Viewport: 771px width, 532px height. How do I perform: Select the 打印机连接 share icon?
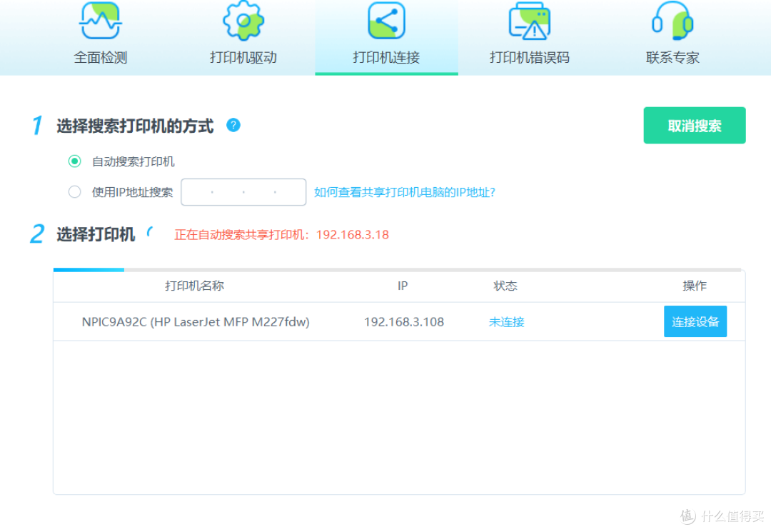386,21
